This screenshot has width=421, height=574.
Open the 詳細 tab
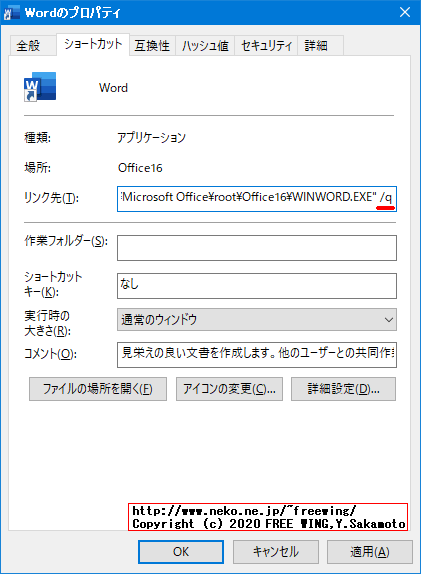[x=320, y=46]
